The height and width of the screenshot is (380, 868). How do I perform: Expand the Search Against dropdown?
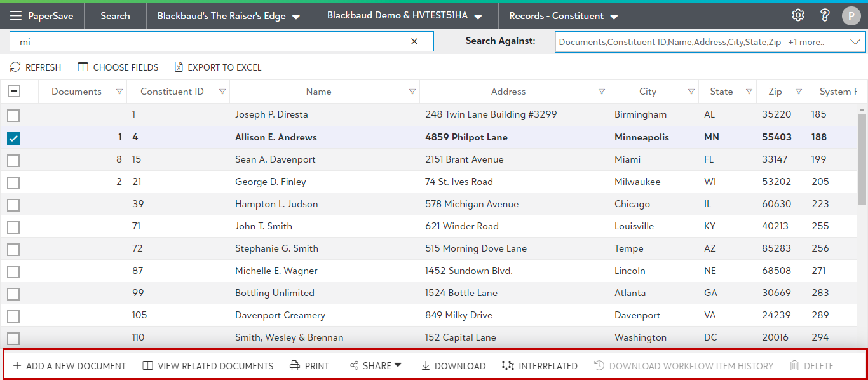[x=854, y=42]
